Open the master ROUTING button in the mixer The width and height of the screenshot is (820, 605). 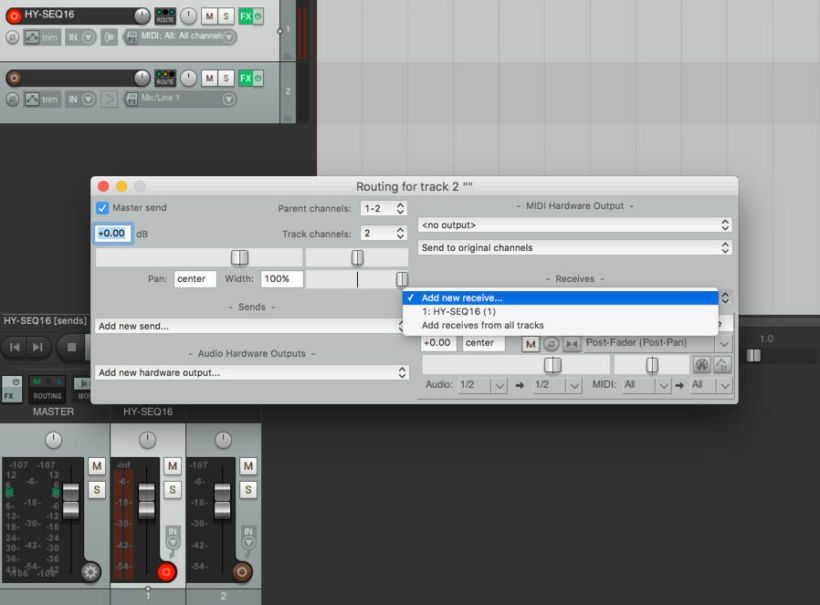pos(47,390)
